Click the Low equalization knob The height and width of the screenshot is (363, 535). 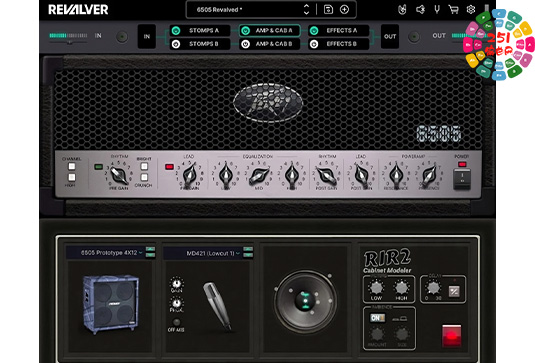click(x=226, y=175)
